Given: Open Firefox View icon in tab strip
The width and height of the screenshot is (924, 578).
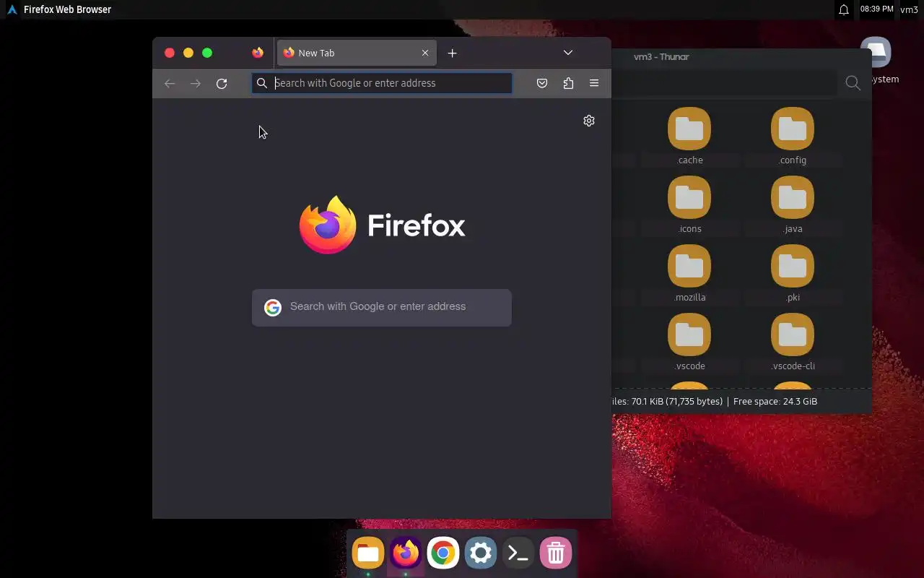Looking at the screenshot, I should click(258, 53).
